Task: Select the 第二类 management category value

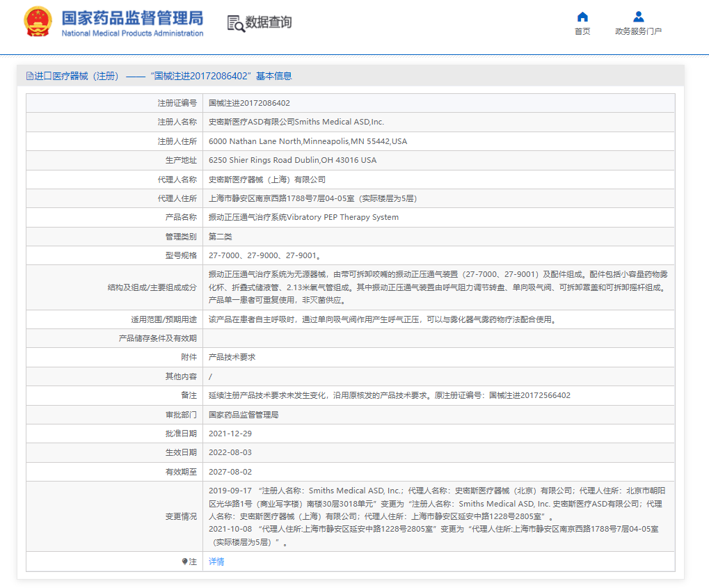Action: click(x=220, y=237)
